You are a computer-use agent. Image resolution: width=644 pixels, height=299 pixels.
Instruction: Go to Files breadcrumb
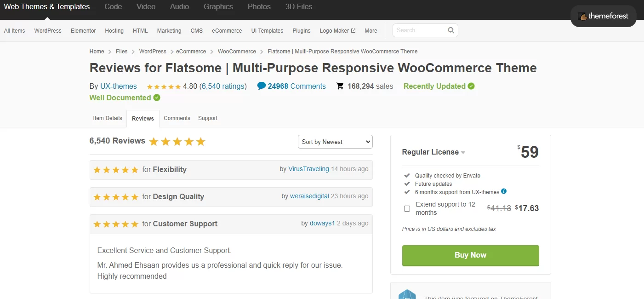tap(122, 52)
